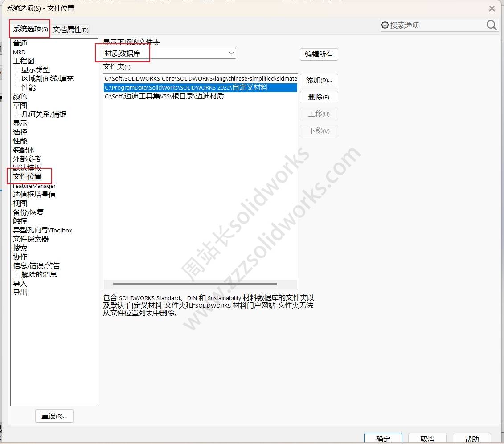Confirm with the 确定 button

[383, 439]
